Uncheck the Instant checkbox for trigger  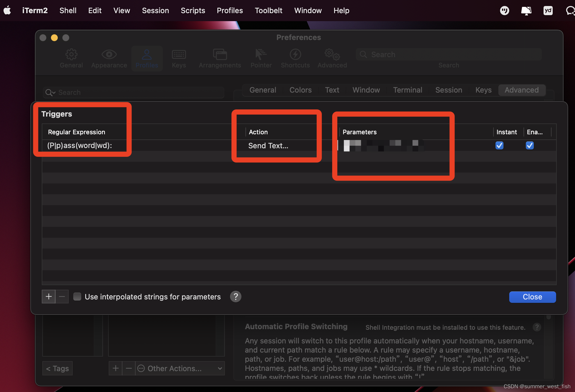tap(499, 145)
